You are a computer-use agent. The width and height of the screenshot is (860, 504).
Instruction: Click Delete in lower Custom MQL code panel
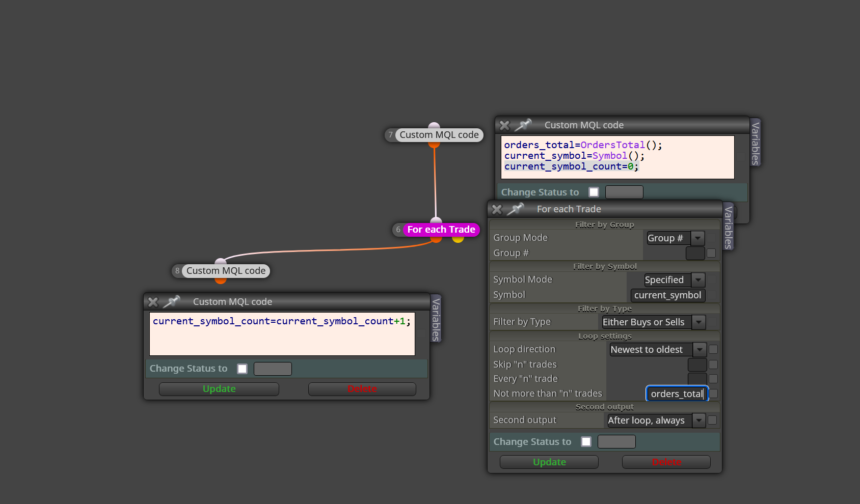coord(362,389)
